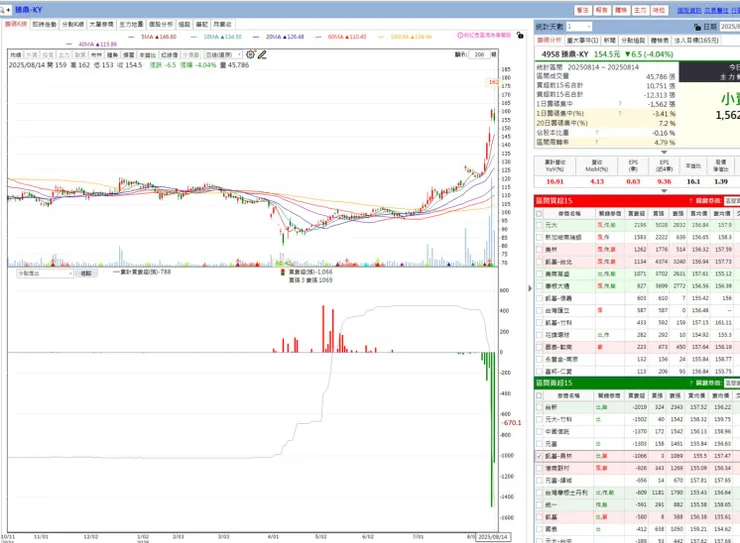Toggle 布林 Bollinger band overlay
Screen dimensions: 740x543
coord(96,55)
